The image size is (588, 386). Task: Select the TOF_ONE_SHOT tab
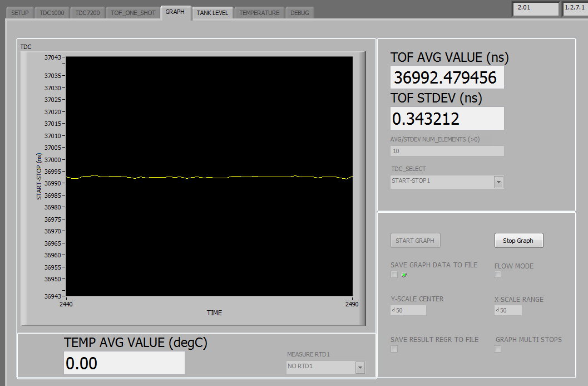[x=133, y=13]
